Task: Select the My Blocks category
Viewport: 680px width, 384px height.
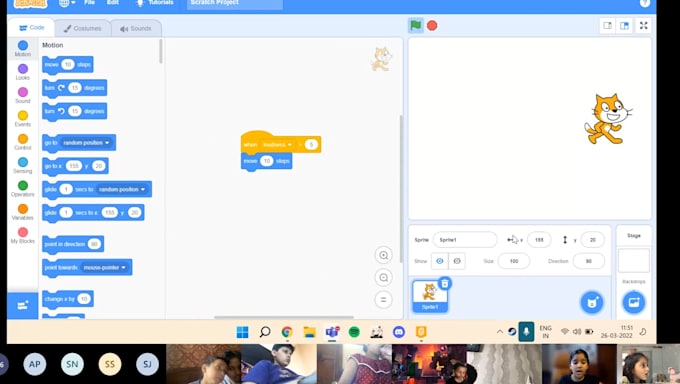Action: pyautogui.click(x=23, y=236)
